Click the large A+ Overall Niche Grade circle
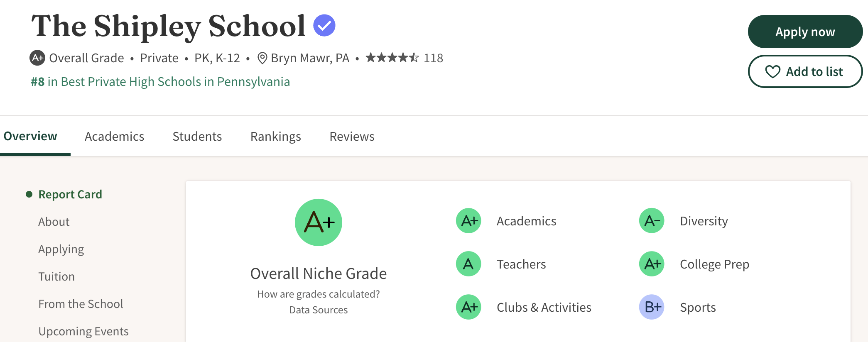 (319, 222)
